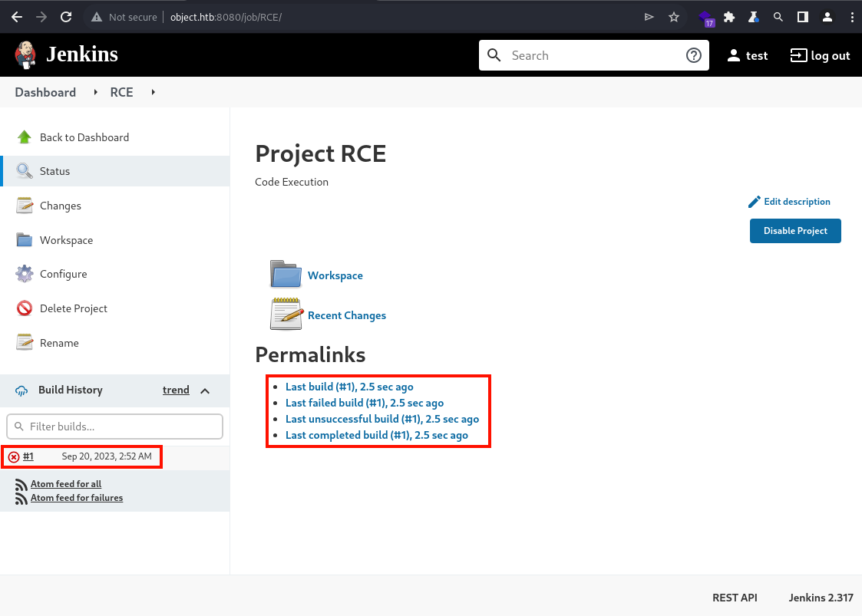Click the purple extension icon with badge 17
This screenshot has width=862, height=616.
point(706,18)
